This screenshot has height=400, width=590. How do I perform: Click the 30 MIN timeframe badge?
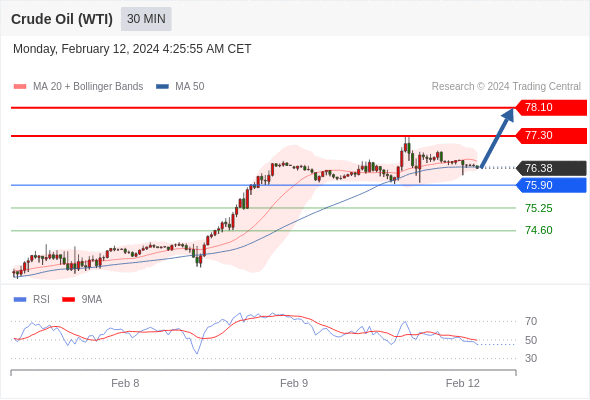(146, 19)
